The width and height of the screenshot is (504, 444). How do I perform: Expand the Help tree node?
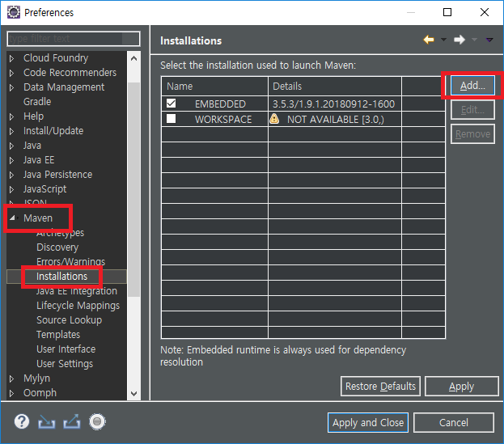point(12,116)
